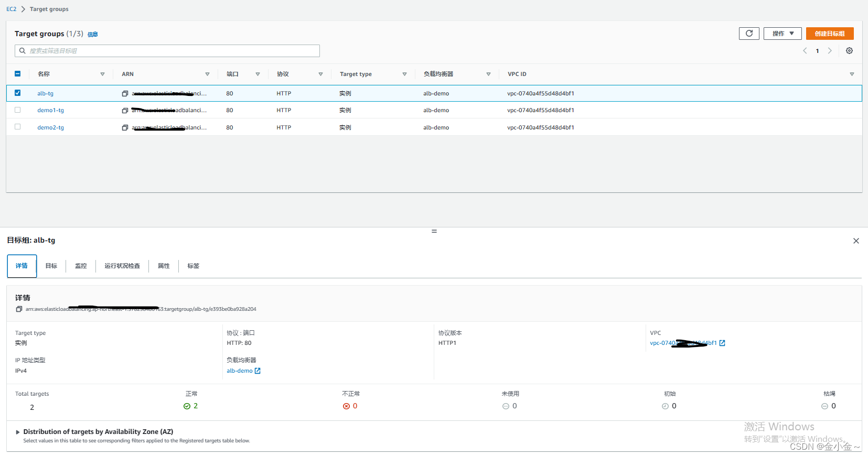868x456 pixels.
Task: Click the unhealthy targets red icon
Action: pyautogui.click(x=346, y=406)
